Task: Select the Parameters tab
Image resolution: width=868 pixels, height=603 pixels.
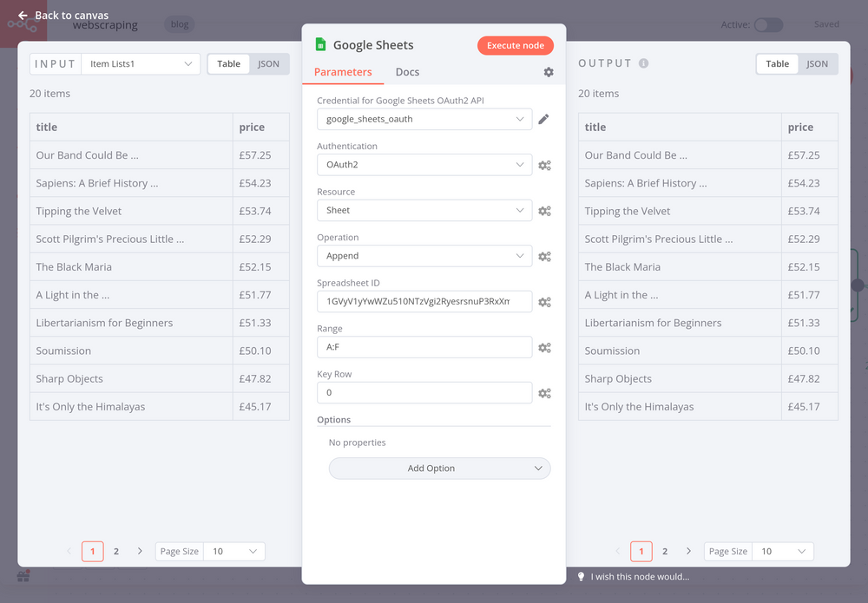Action: click(x=343, y=72)
